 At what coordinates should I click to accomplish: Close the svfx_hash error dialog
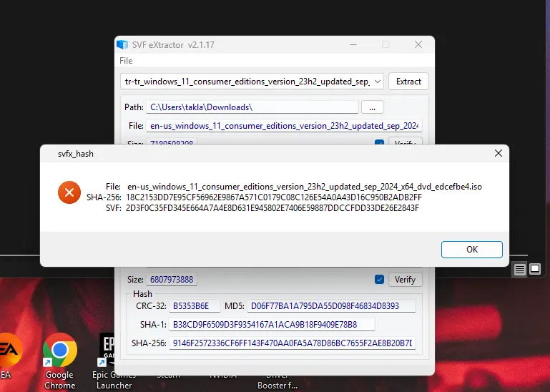498,153
